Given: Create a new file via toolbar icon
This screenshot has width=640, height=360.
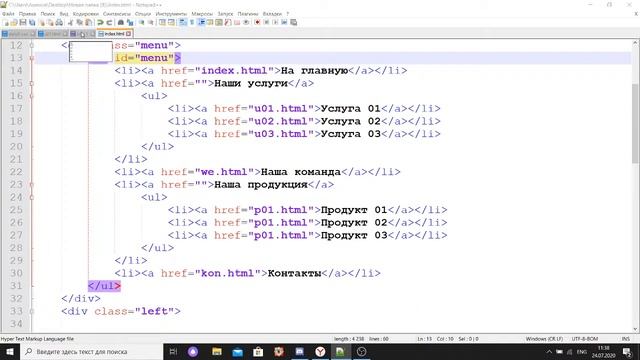Looking at the screenshot, I should pyautogui.click(x=6, y=22).
